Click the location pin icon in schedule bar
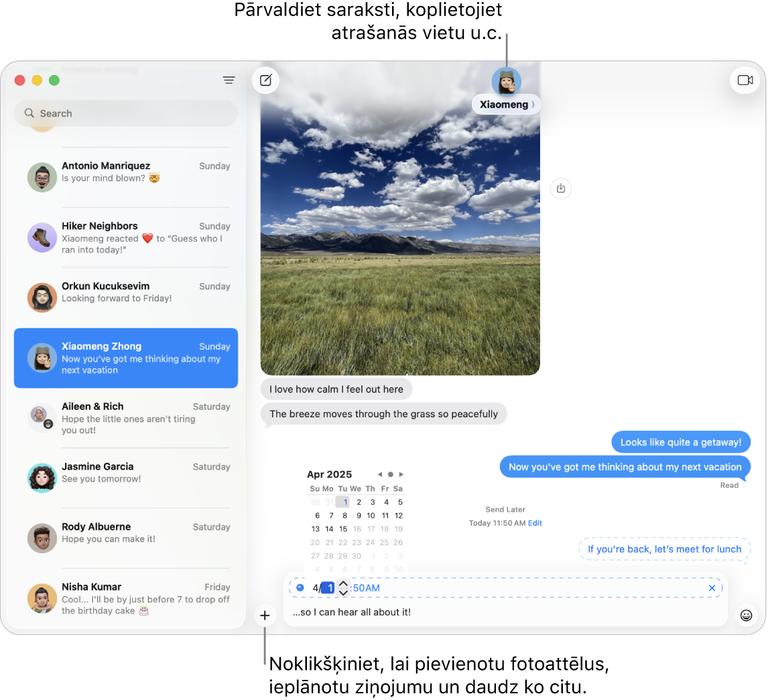This screenshot has height=700, width=768. [300, 587]
